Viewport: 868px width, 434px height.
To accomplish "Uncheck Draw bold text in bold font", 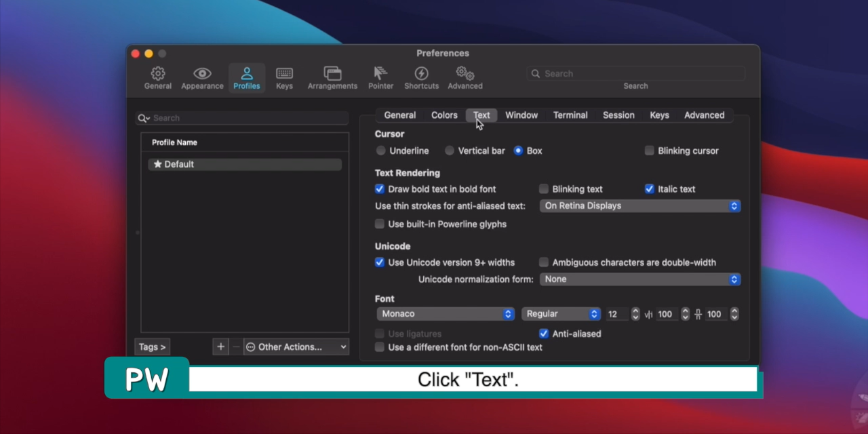I will (380, 189).
